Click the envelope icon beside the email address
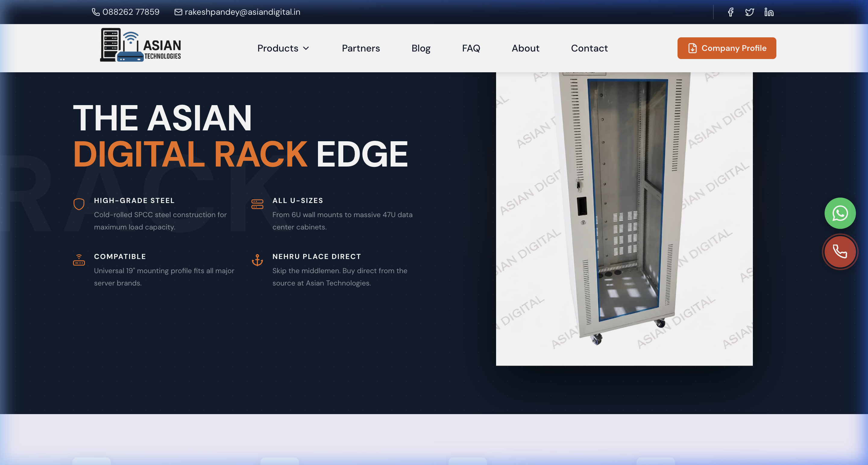Image resolution: width=868 pixels, height=465 pixels. 178,12
